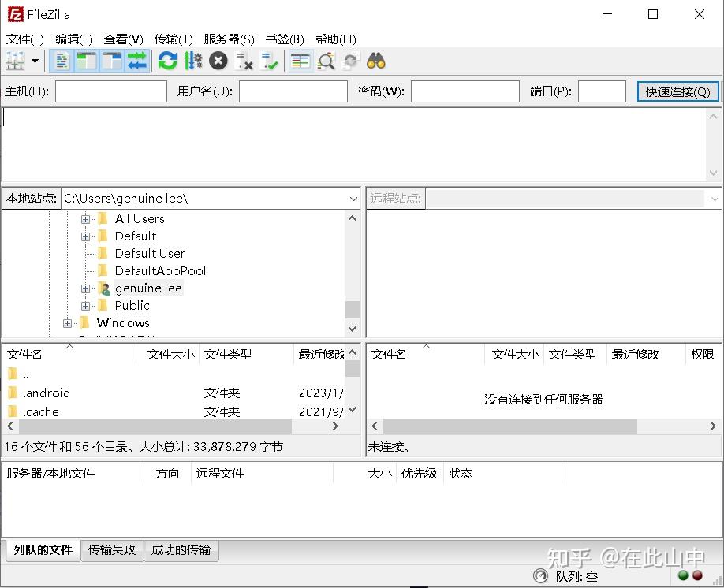Select the .cache folder row
Image resolution: width=724 pixels, height=588 pixels.
coord(174,411)
